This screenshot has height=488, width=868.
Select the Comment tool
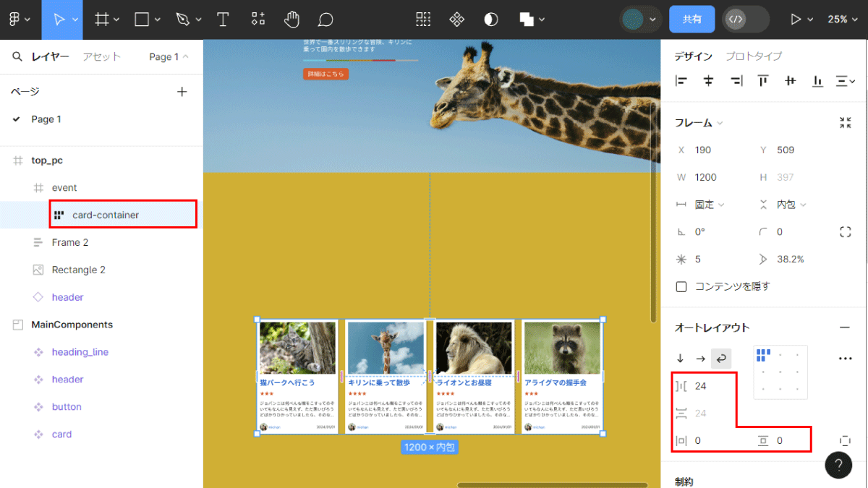(x=325, y=20)
